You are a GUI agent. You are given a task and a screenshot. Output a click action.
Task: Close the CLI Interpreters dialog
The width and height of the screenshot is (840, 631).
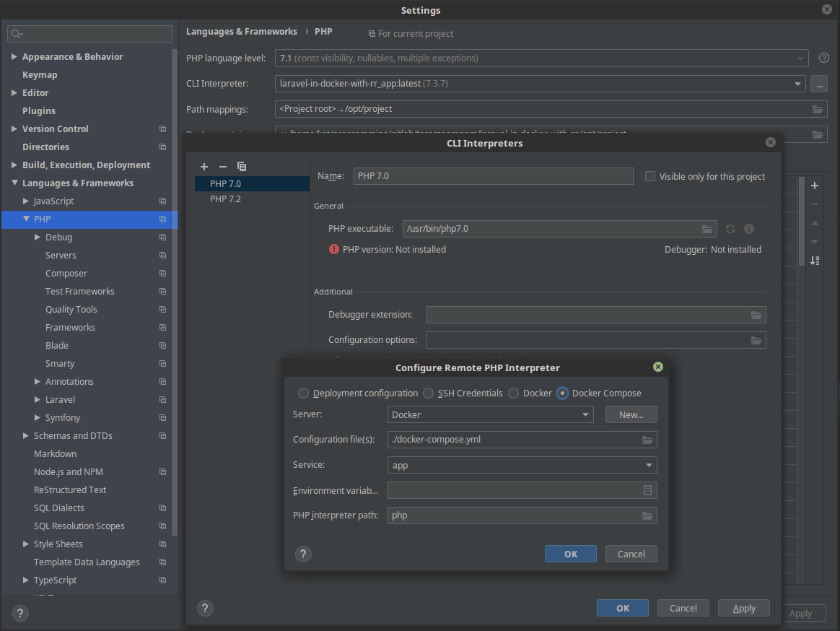coord(770,142)
